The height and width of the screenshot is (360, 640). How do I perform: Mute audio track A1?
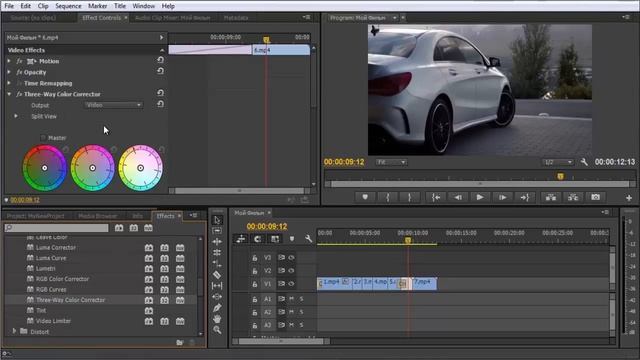291,299
